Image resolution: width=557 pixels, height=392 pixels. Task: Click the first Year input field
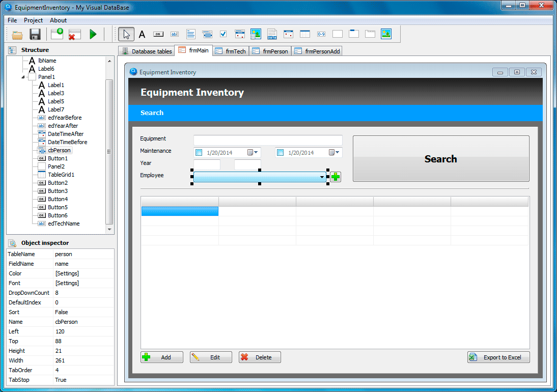click(x=207, y=164)
